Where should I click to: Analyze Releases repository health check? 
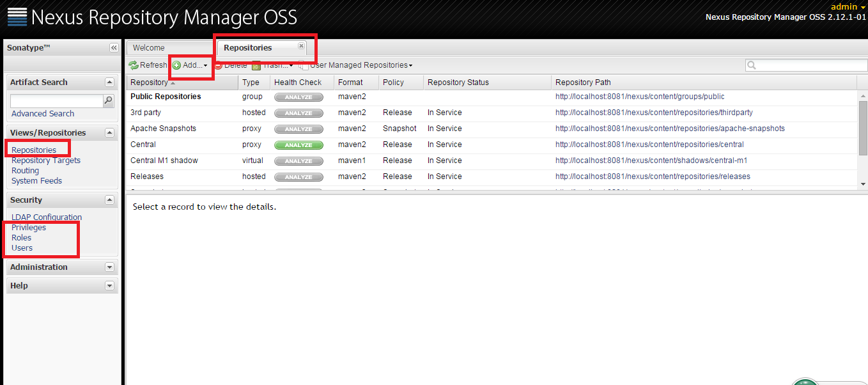(298, 177)
